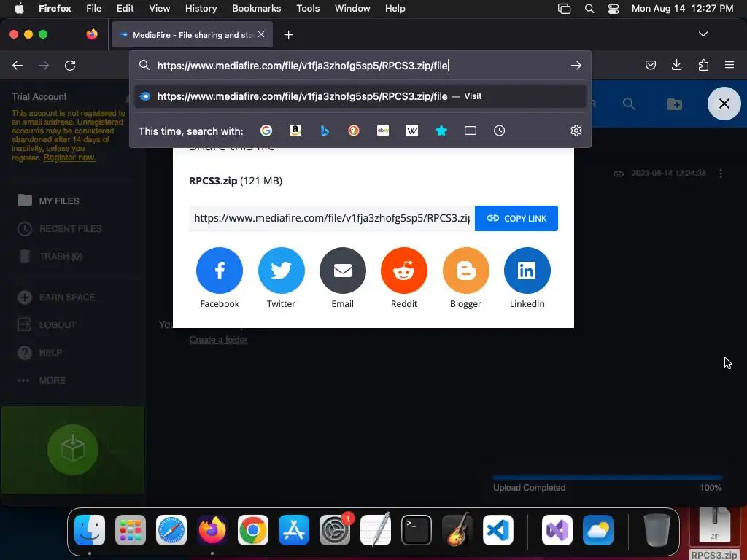Open MediaFire file search magnifier
This screenshot has height=560, width=747.
coord(630,104)
